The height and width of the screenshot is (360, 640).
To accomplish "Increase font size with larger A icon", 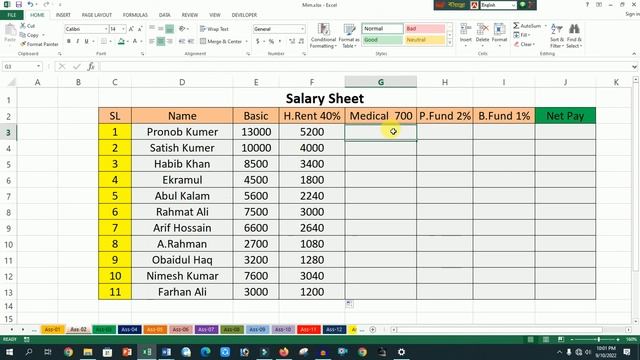I will tap(131, 29).
